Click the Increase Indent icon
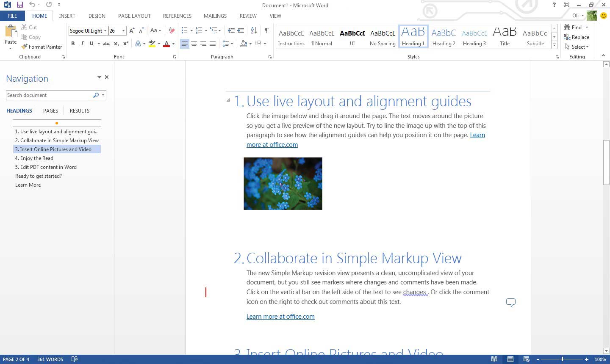Screen dimensions: 610x364 241,30
